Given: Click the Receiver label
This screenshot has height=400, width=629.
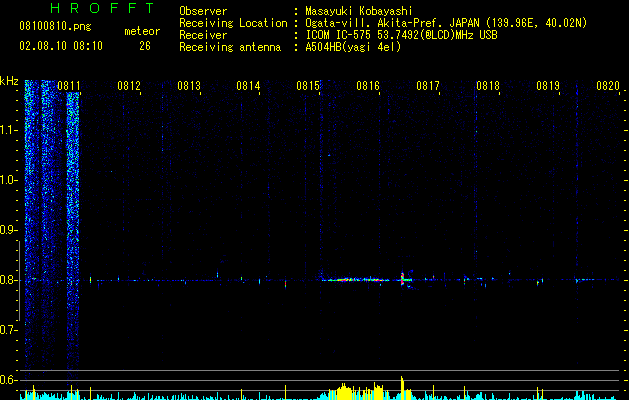Looking at the screenshot, I should coord(203,35).
